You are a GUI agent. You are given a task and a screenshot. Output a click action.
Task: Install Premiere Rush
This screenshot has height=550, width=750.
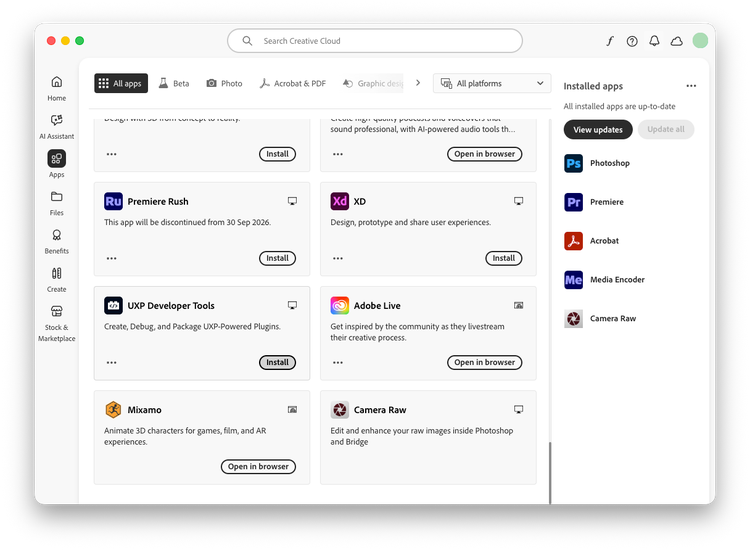(277, 258)
